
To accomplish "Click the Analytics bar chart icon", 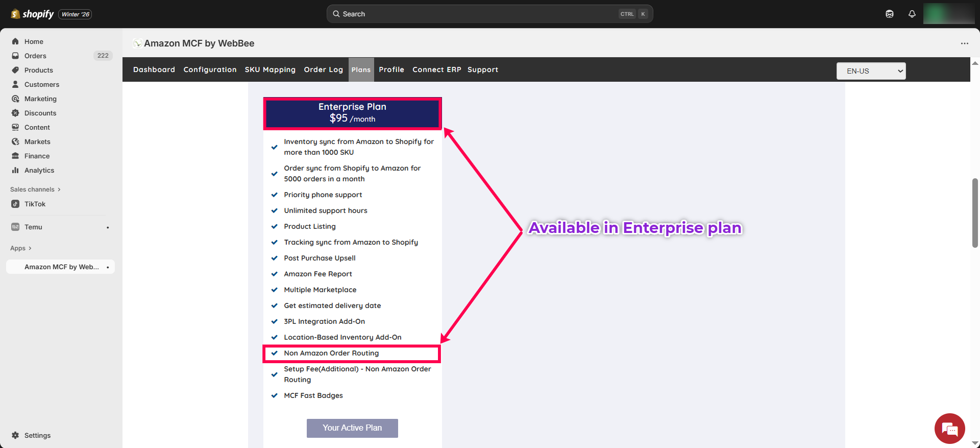I will (15, 170).
